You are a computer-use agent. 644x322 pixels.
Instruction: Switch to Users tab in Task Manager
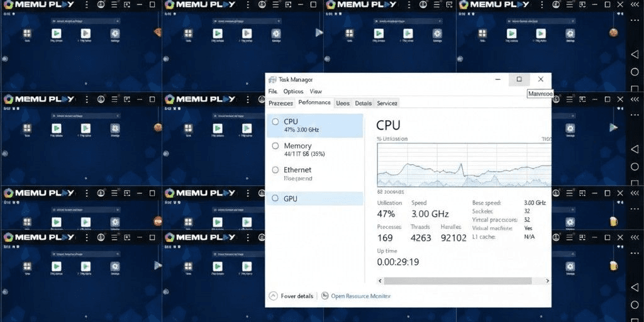[x=343, y=103]
